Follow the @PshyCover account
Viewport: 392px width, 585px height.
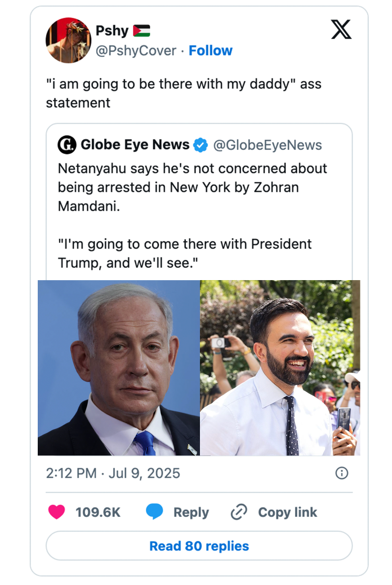[x=211, y=51]
